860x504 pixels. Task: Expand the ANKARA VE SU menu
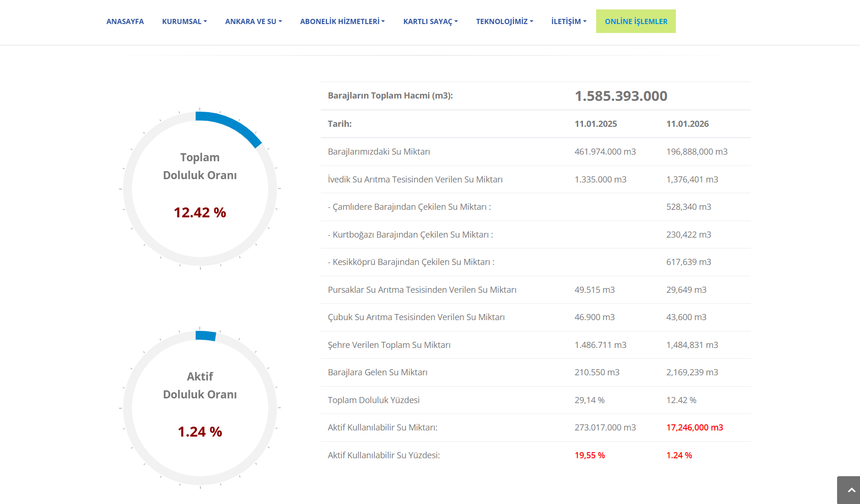click(253, 21)
